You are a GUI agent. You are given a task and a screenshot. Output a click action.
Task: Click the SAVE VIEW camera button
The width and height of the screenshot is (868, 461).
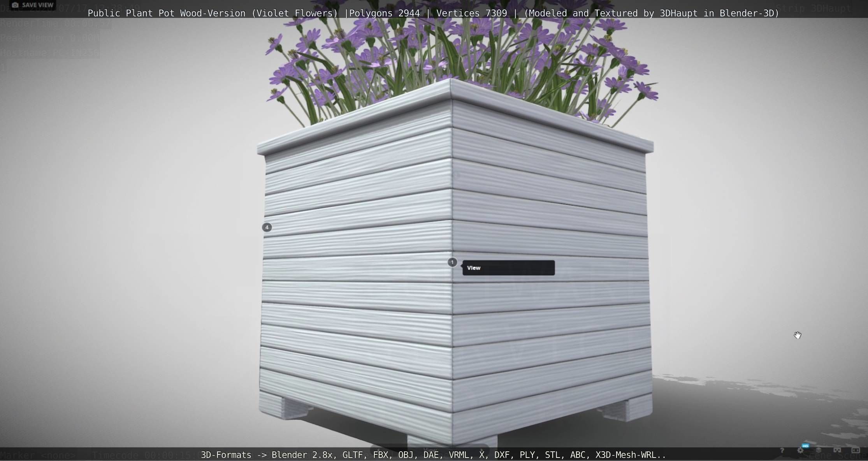(x=33, y=5)
